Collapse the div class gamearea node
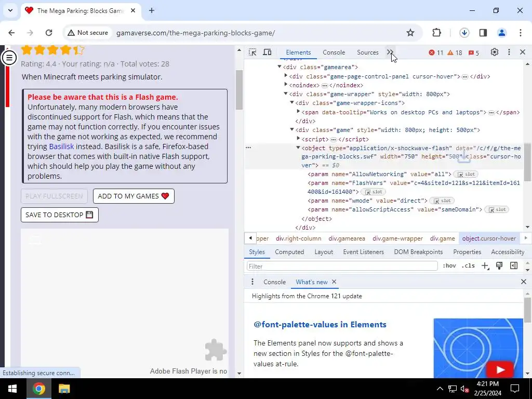The image size is (532, 399). (280, 67)
